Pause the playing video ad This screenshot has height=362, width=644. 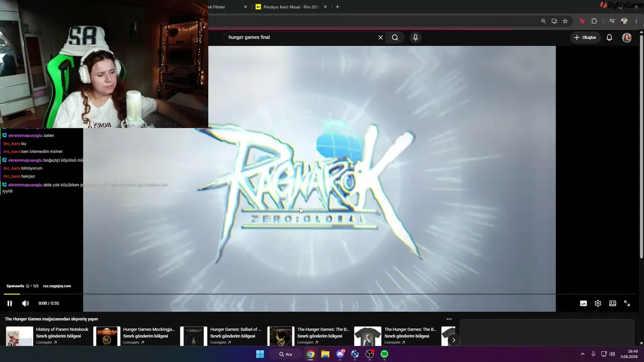[10, 303]
